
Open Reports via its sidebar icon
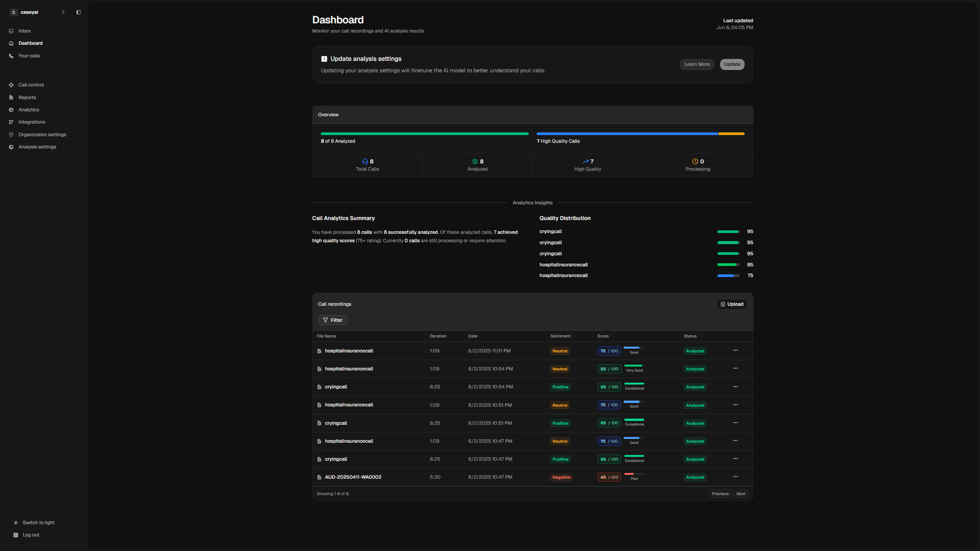(11, 98)
